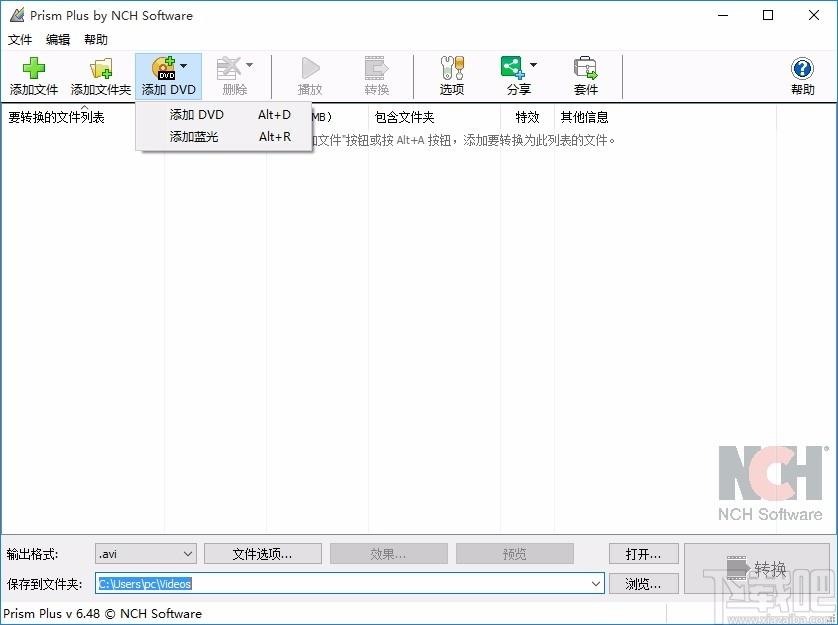Click the 播放 play icon

(x=310, y=68)
